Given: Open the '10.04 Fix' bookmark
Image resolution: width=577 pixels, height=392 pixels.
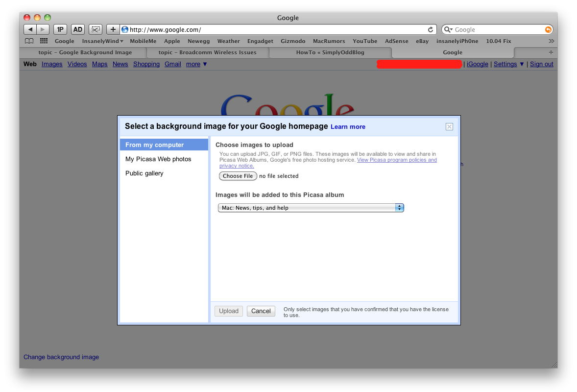Looking at the screenshot, I should tap(499, 41).
